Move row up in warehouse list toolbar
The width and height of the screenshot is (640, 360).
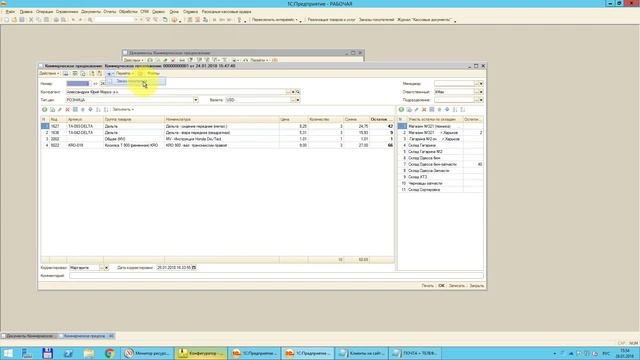pos(440,109)
